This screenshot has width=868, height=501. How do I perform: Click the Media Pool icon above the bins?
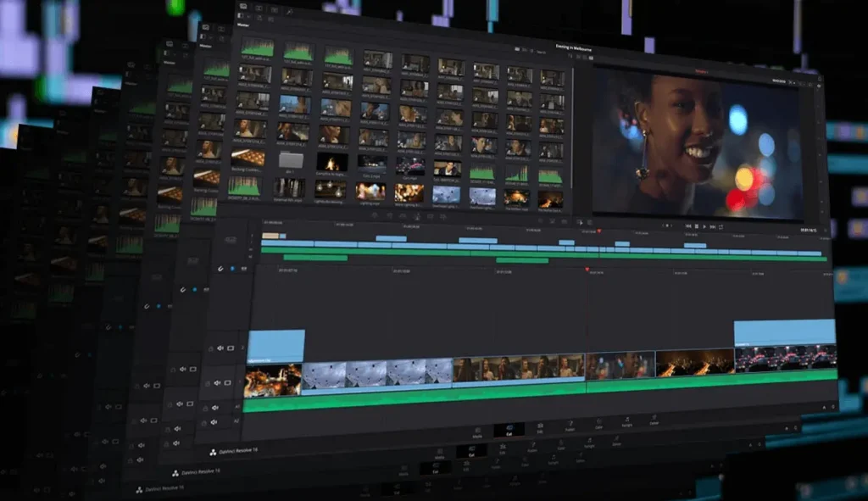tap(243, 7)
